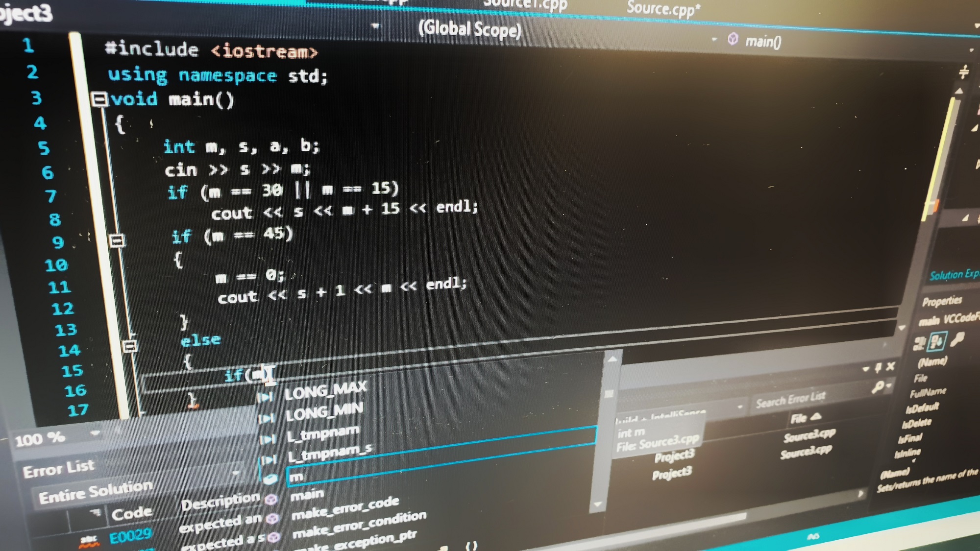Click the search magnifier in Error List
This screenshot has width=980, height=551.
click(878, 387)
